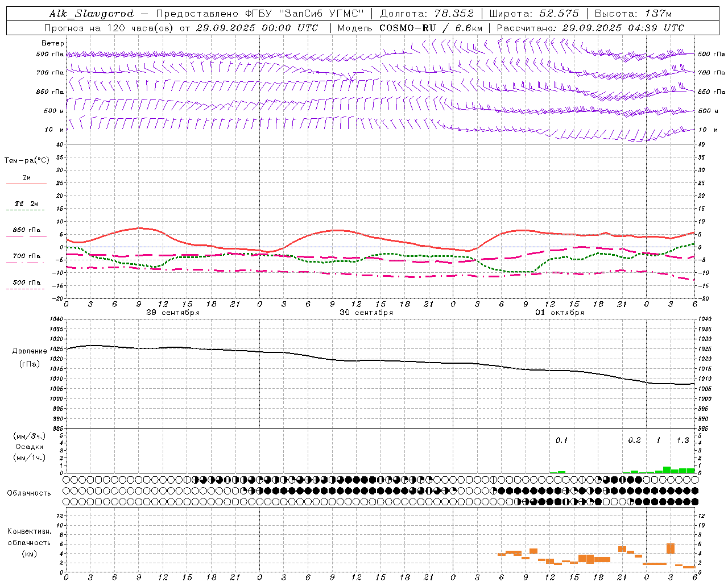Click the '2м' temperature legend entry
This screenshot has width=728, height=582.
pyautogui.click(x=27, y=178)
